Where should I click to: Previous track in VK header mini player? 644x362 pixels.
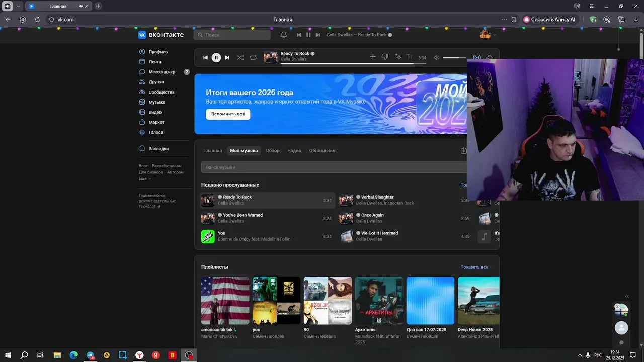[x=299, y=35]
